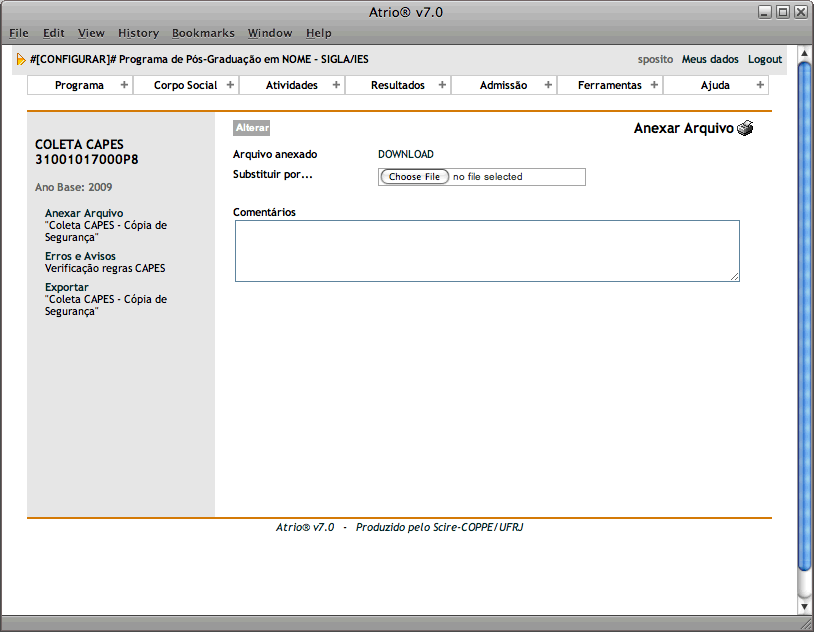Click inside the Comentários text area

pos(487,251)
